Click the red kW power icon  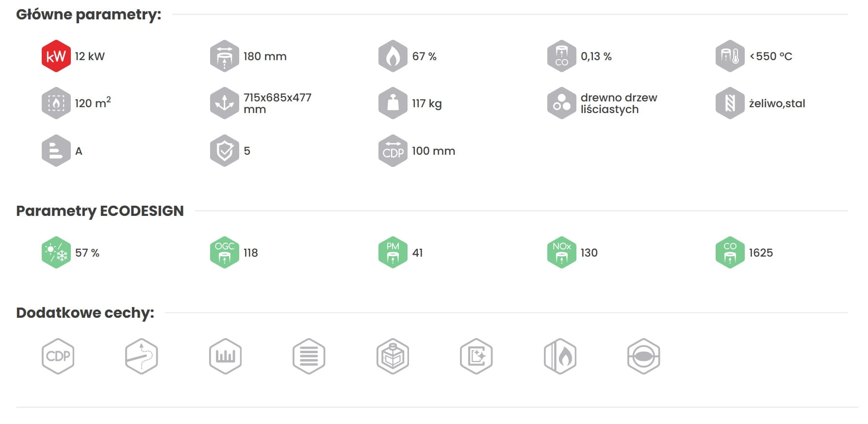pos(56,56)
